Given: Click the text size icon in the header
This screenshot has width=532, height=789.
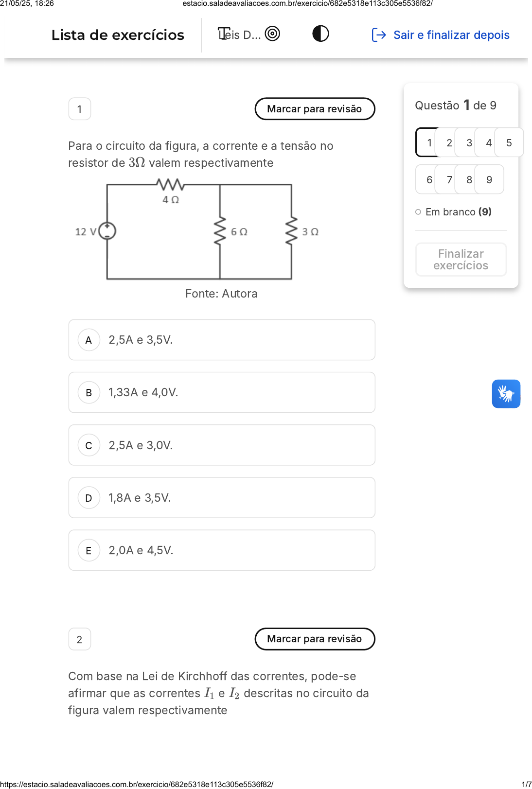Looking at the screenshot, I should pos(224,34).
